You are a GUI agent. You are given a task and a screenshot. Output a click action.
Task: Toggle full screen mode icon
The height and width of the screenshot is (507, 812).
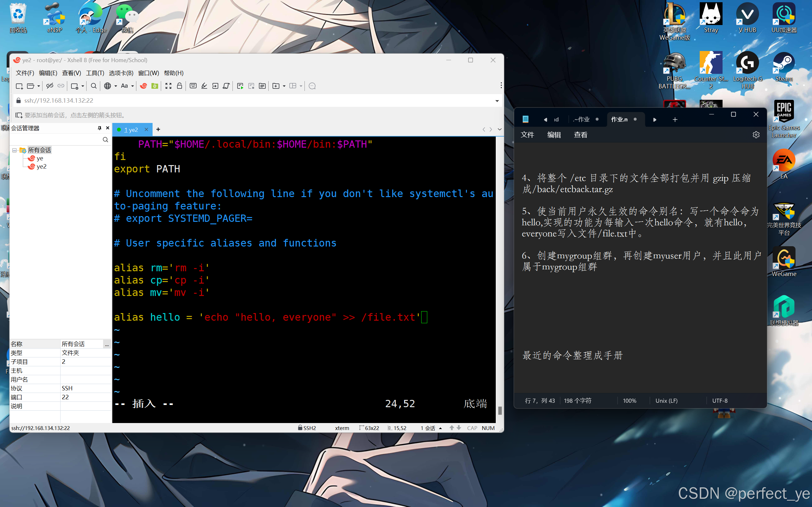click(x=168, y=86)
